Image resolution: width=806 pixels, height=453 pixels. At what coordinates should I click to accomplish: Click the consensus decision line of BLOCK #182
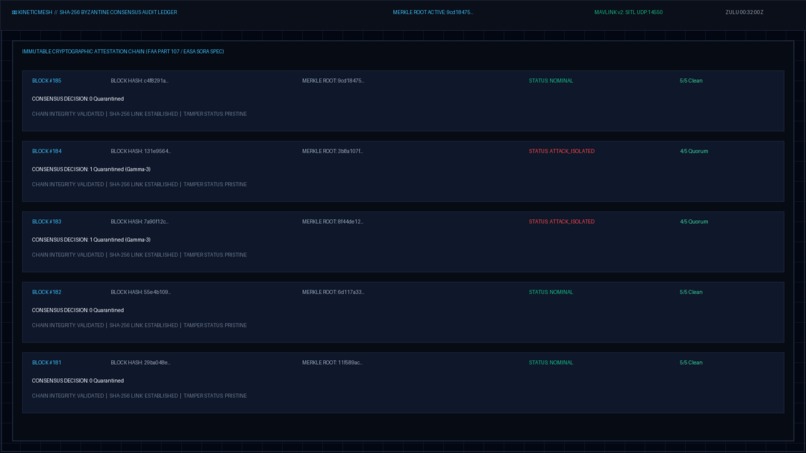pos(78,310)
